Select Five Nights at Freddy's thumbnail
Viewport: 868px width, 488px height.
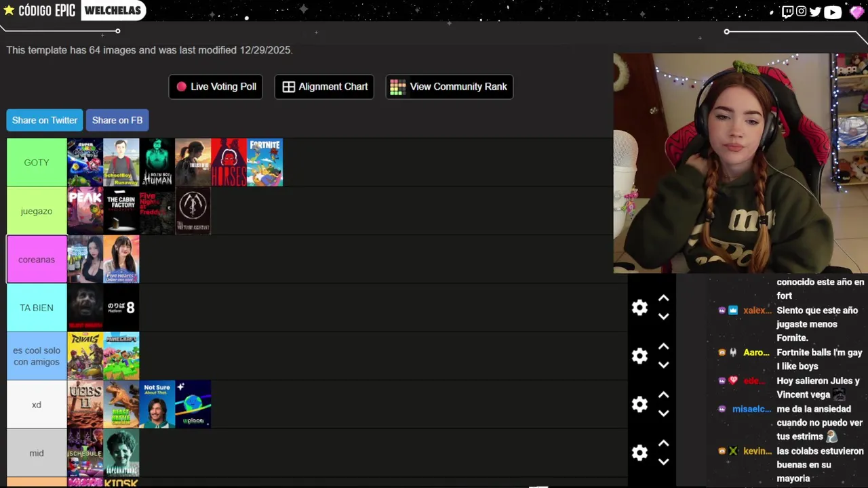tap(157, 211)
